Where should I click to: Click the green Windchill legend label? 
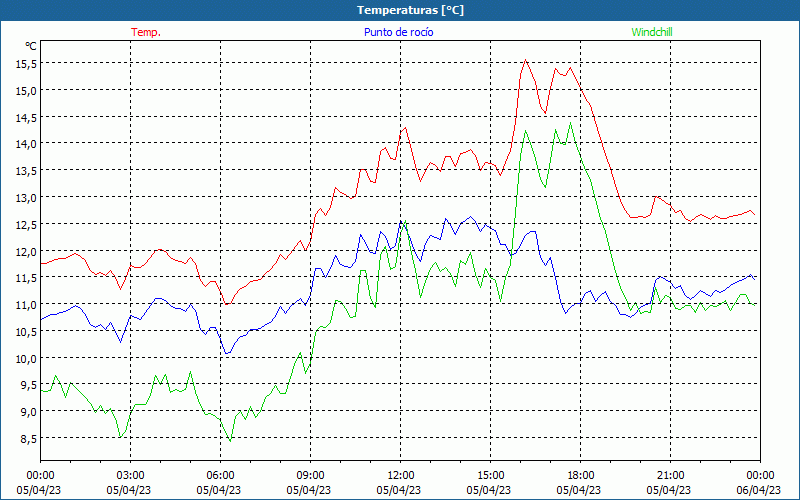pos(652,32)
